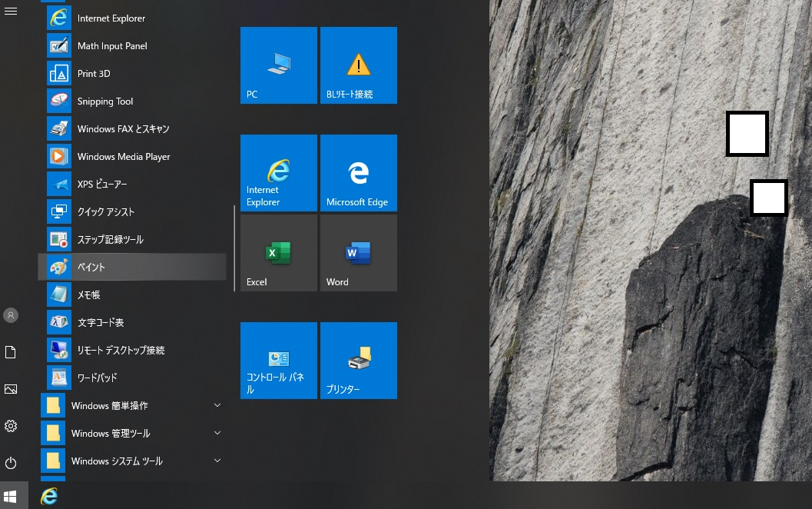Open the Windows システム ツール folder

pyautogui.click(x=132, y=461)
